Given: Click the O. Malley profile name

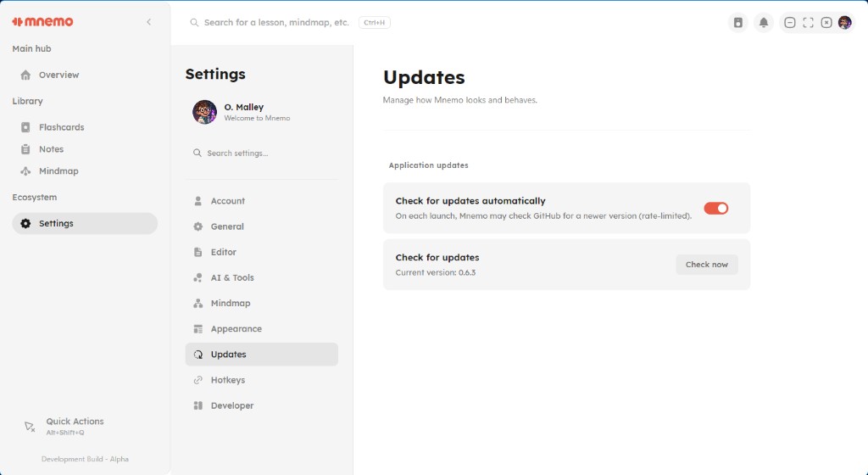Looking at the screenshot, I should pos(243,107).
